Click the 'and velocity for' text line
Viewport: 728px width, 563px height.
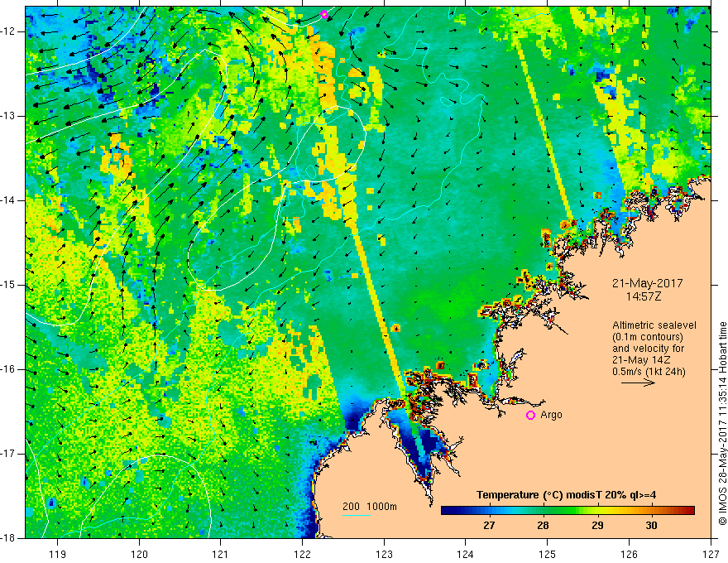(648, 349)
